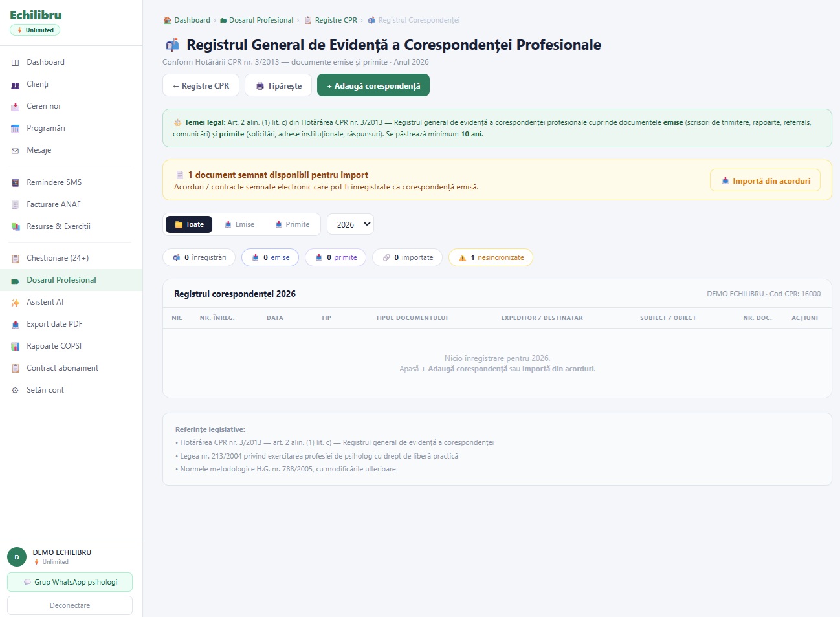The image size is (840, 617).
Task: Open the Grup WhatsApp psihologi link
Action: point(69,582)
